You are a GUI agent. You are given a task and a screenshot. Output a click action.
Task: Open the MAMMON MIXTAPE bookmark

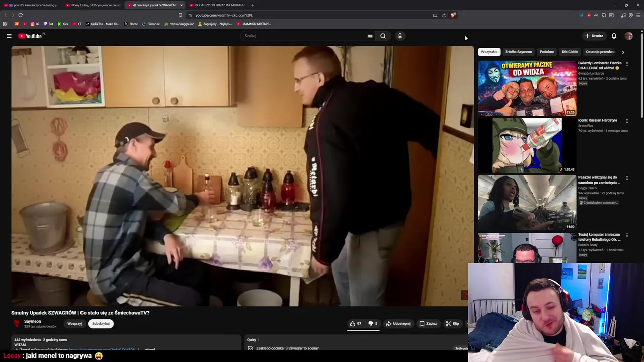pyautogui.click(x=254, y=24)
